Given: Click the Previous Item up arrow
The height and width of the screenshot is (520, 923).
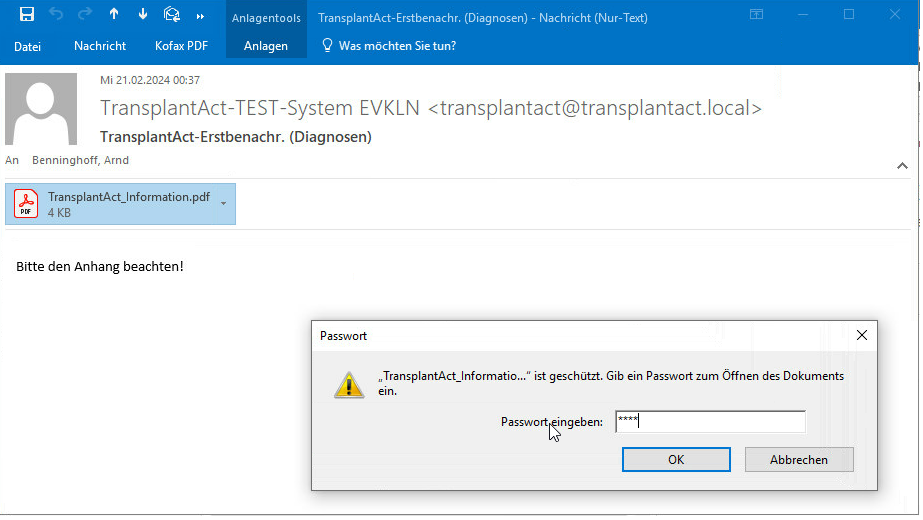Looking at the screenshot, I should click(x=114, y=15).
